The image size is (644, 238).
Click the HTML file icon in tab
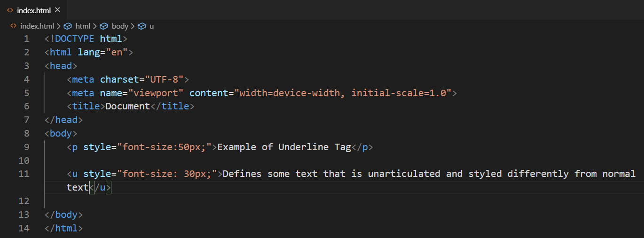(x=10, y=10)
